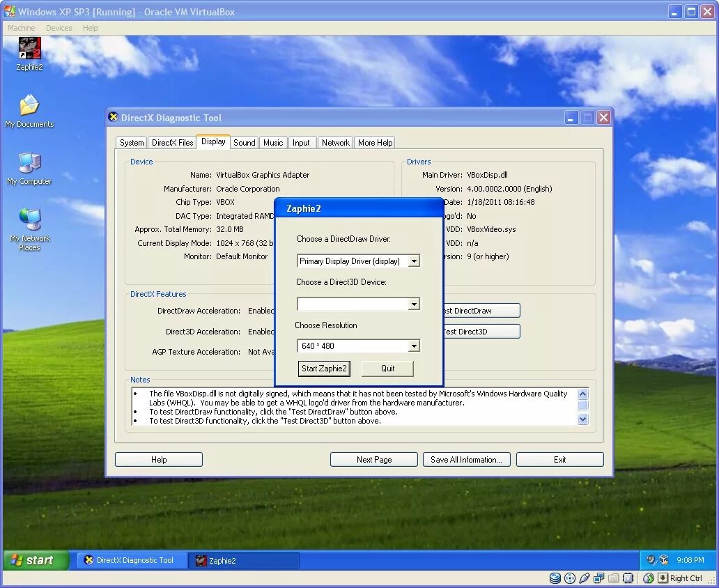Click the Exit button
The height and width of the screenshot is (588, 719).
560,460
